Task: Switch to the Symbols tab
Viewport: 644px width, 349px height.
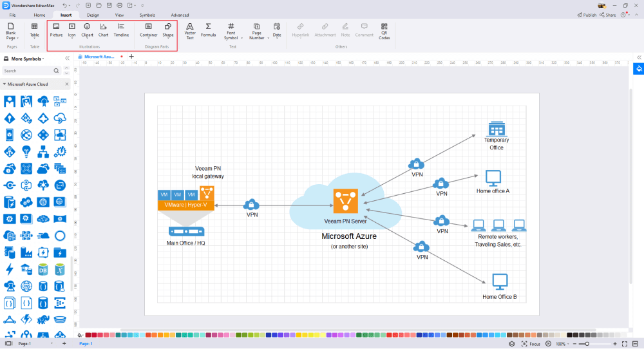Action: 147,15
